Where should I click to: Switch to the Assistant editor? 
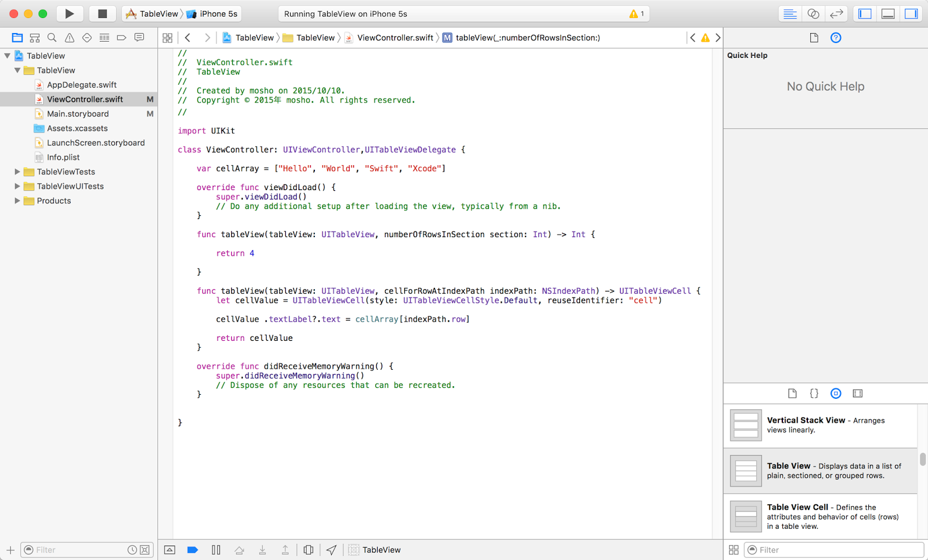click(x=813, y=14)
